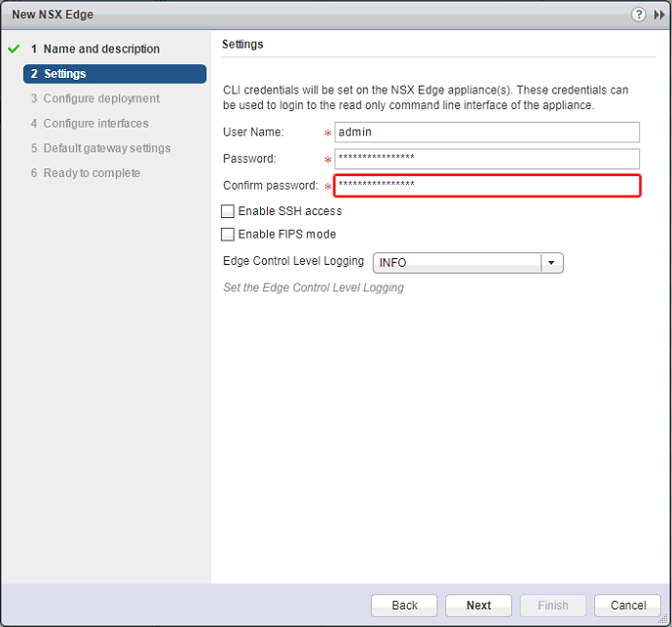The image size is (672, 627).
Task: Open the Edge Control Level Logging dropdown arrow
Action: [552, 263]
